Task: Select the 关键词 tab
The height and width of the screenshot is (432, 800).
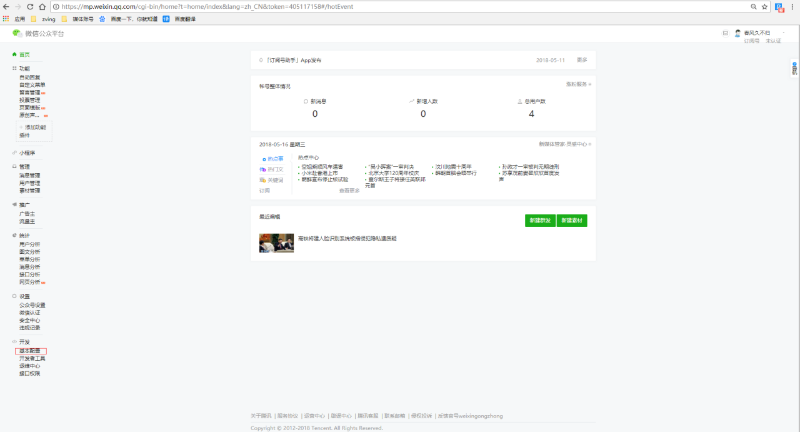Action: pyautogui.click(x=271, y=180)
